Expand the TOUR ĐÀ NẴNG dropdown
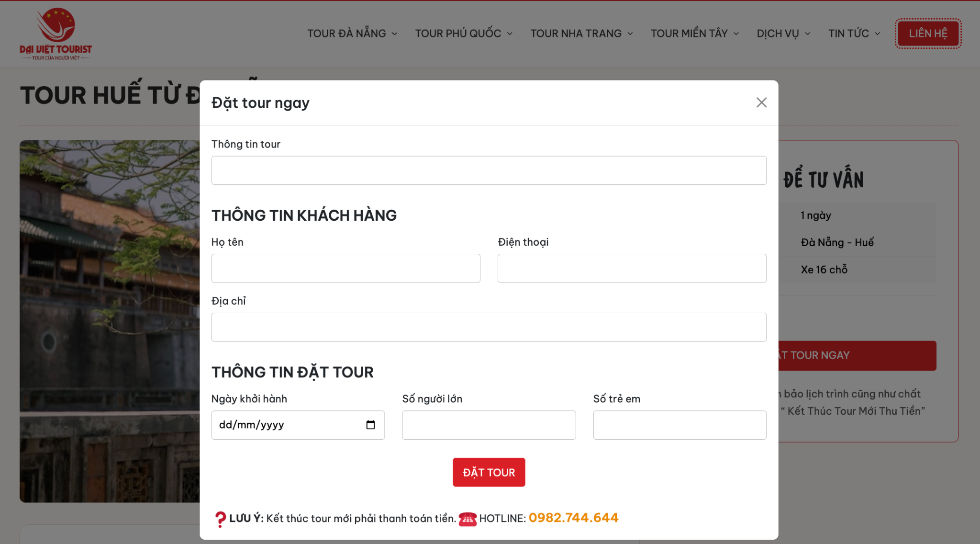 point(352,34)
